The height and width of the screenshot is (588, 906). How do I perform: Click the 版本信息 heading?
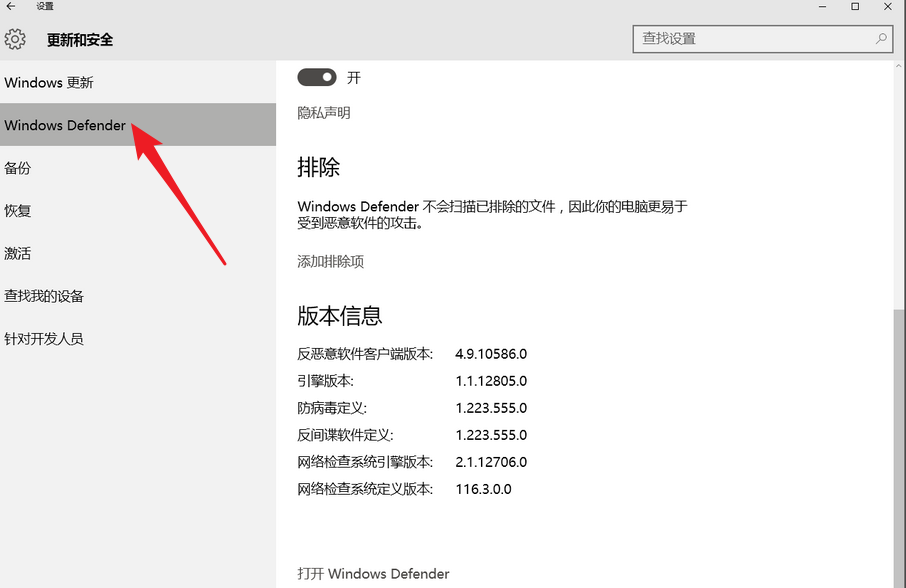click(340, 316)
